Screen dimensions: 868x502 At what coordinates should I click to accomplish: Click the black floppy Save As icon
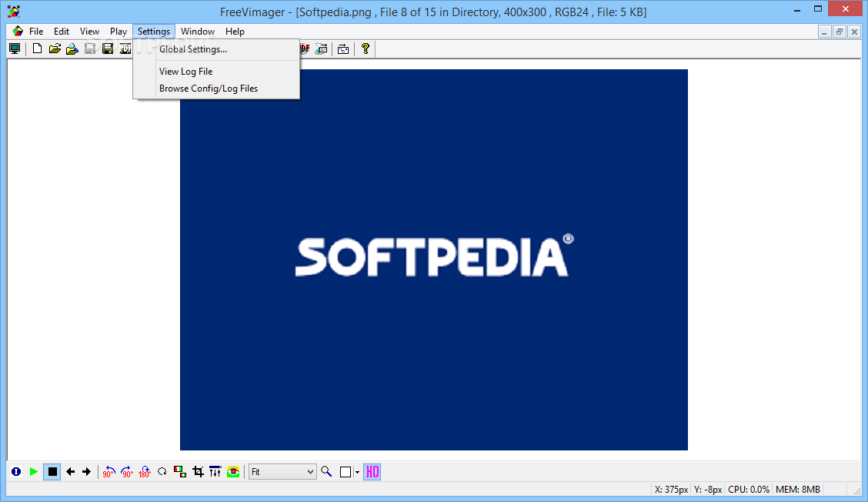click(108, 49)
